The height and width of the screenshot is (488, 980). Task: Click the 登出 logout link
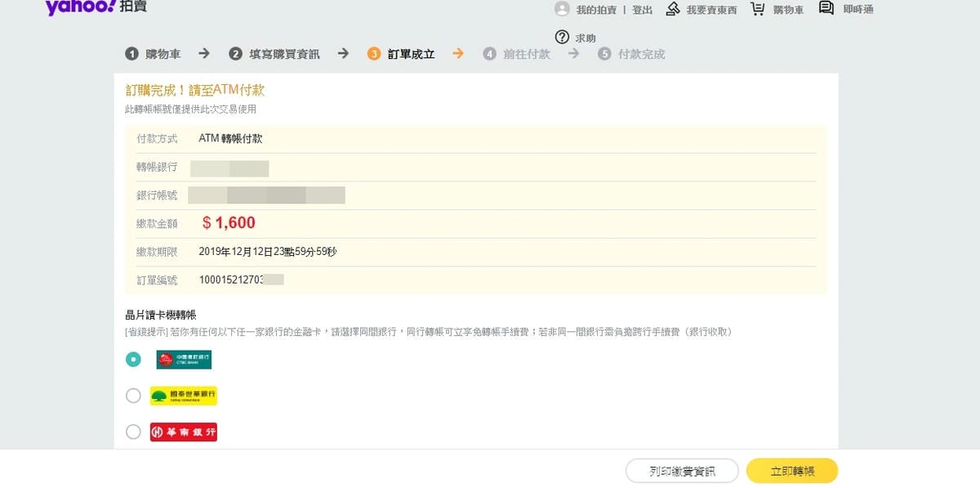(642, 9)
